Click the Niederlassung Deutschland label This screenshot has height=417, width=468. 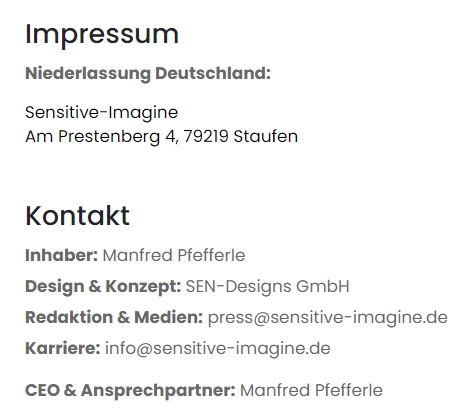coord(148,74)
